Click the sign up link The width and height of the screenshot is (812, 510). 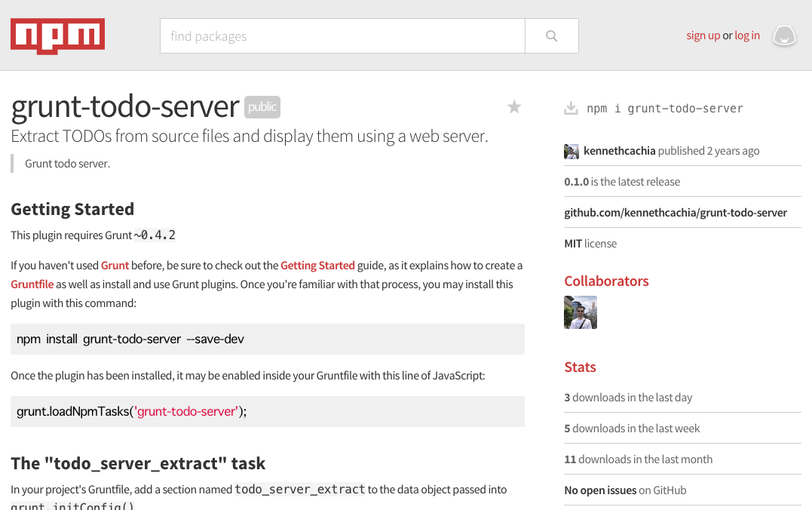coord(703,35)
